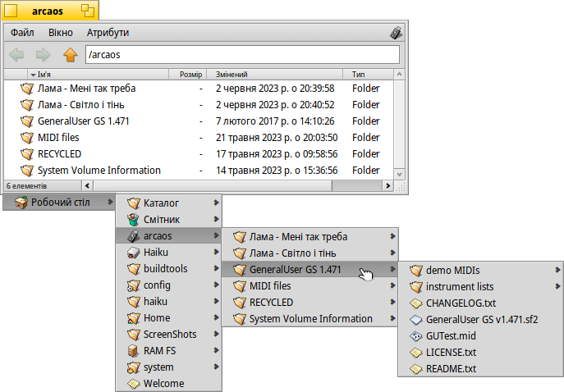The image size is (564, 392).
Task: Open the Файл menu
Action: click(22, 33)
